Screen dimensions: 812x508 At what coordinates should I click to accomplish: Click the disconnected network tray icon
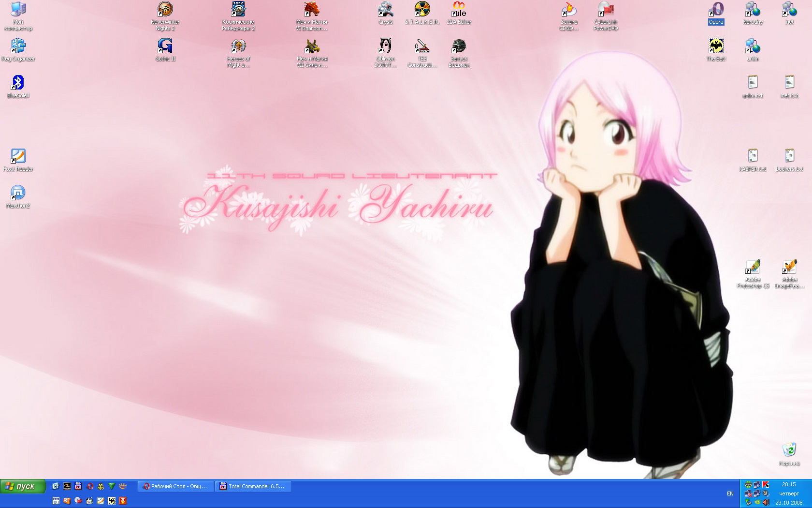coord(748,493)
